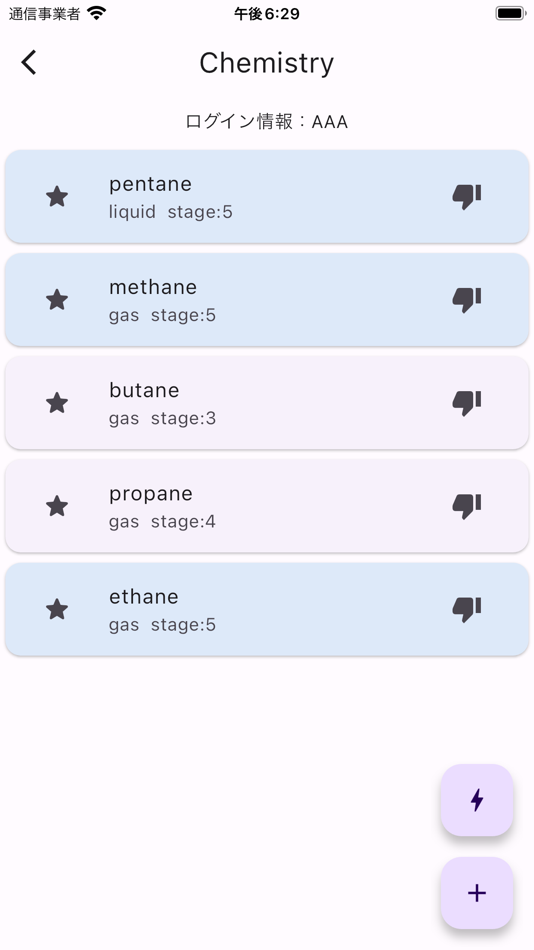Select the propane gas stage:4 card
The height and width of the screenshot is (950, 534).
pos(267,506)
